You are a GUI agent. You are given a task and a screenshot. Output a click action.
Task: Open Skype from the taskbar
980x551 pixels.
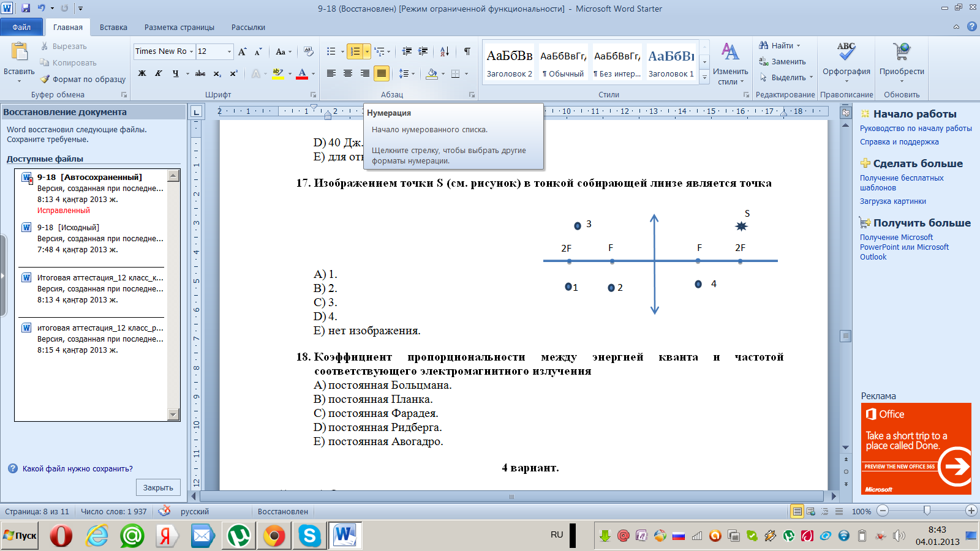pyautogui.click(x=309, y=536)
